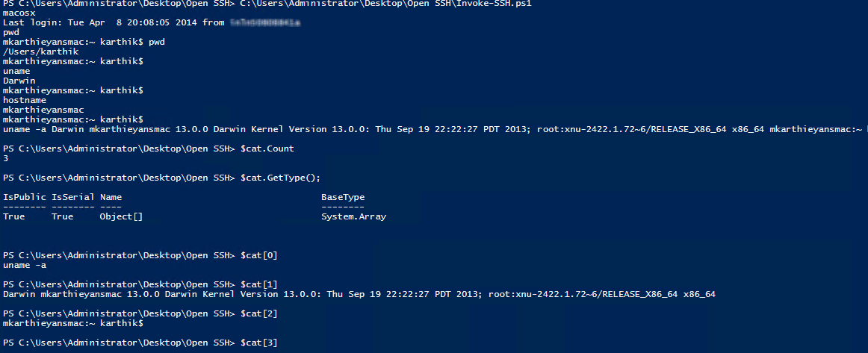Click the '/Users/karthik' output line
This screenshot has width=868, height=353.
(40, 52)
